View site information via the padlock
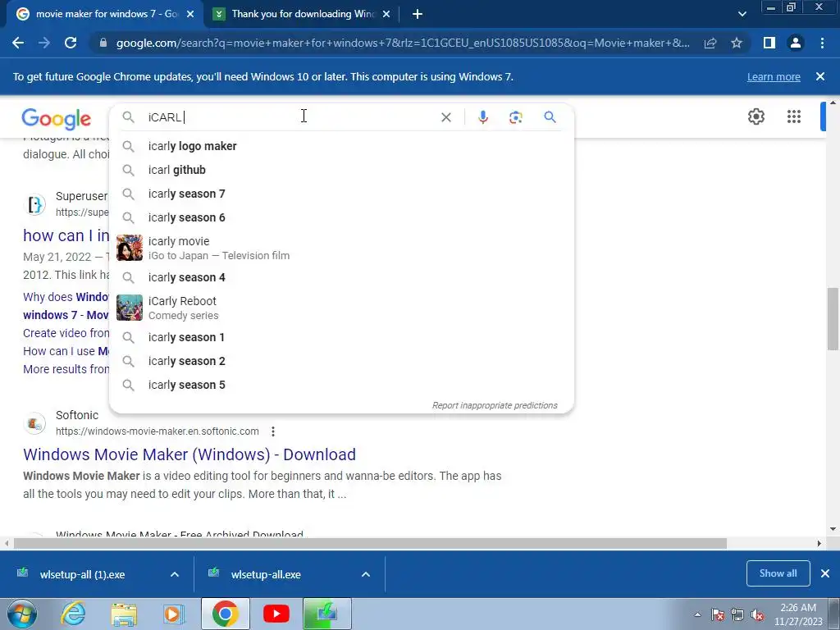Screen dimensions: 840x630 pos(103,43)
